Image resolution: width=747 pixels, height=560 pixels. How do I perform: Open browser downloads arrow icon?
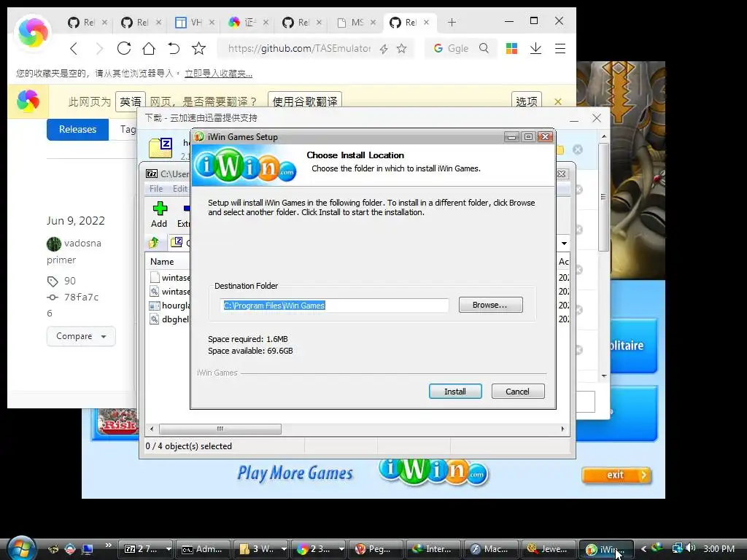(x=536, y=48)
